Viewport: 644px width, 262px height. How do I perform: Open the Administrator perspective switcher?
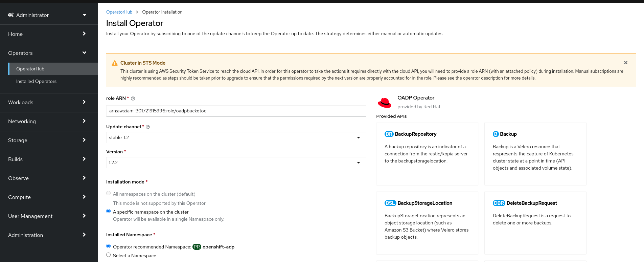(47, 15)
